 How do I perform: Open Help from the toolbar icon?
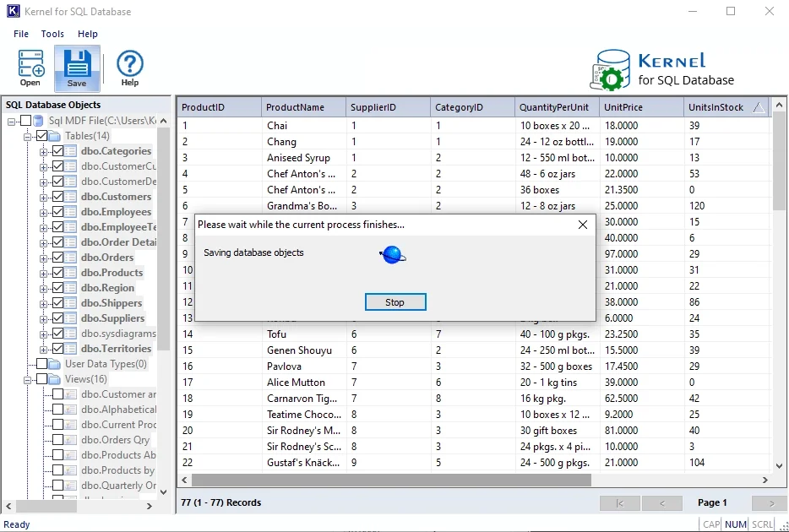(x=130, y=68)
